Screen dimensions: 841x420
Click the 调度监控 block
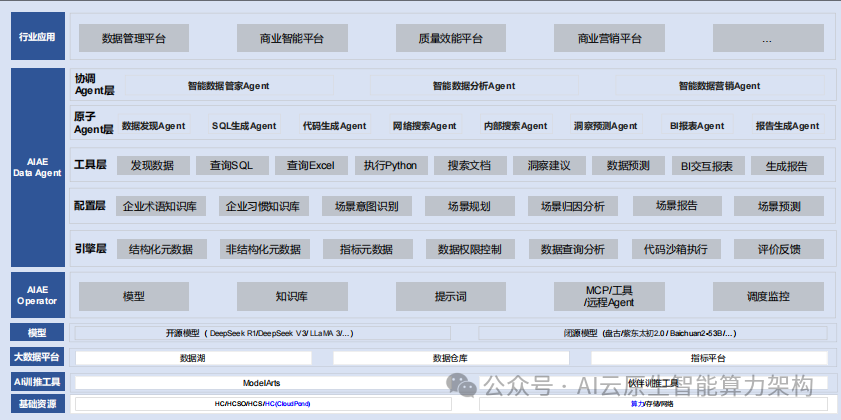(767, 297)
